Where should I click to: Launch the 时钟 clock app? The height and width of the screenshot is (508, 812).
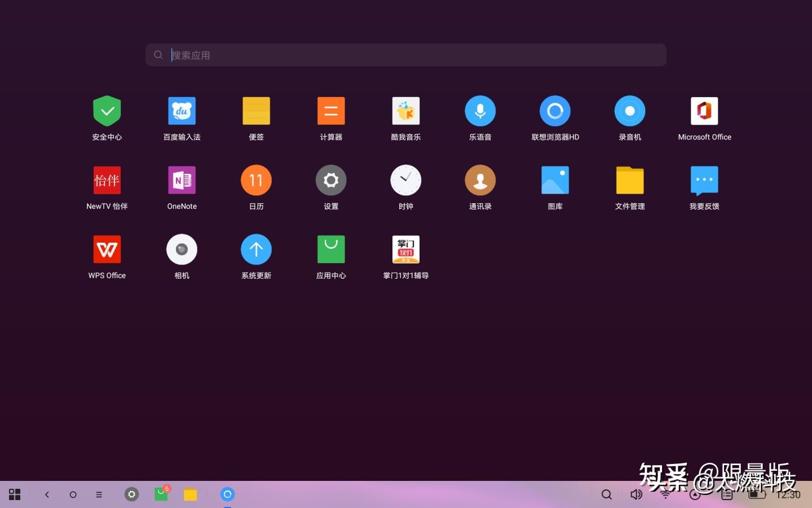406,180
